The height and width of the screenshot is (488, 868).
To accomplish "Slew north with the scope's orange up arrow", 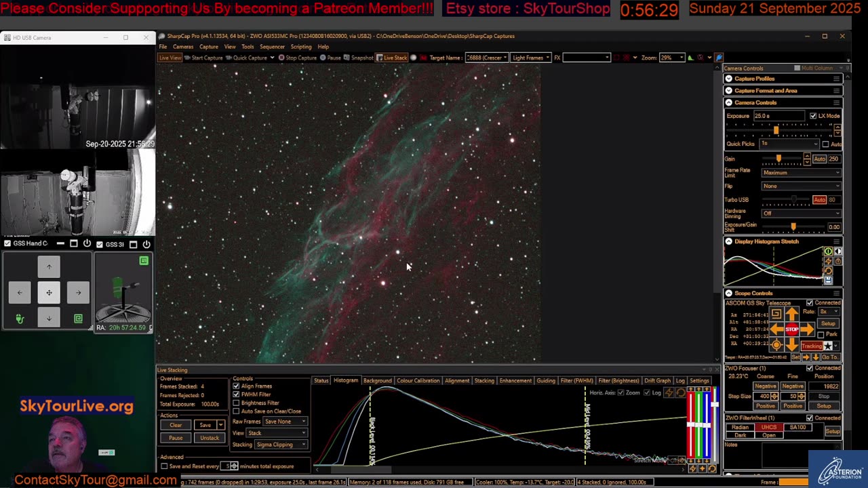I will pyautogui.click(x=792, y=315).
